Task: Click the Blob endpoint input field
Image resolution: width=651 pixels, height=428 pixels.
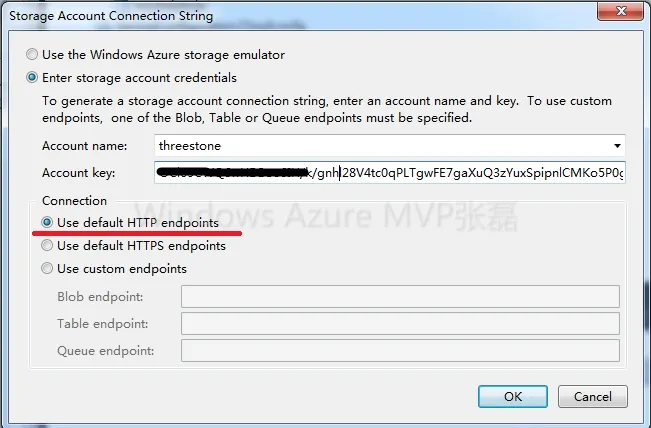Action: (400, 296)
